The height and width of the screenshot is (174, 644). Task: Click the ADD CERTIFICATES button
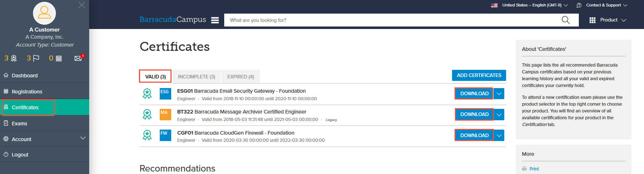click(479, 75)
